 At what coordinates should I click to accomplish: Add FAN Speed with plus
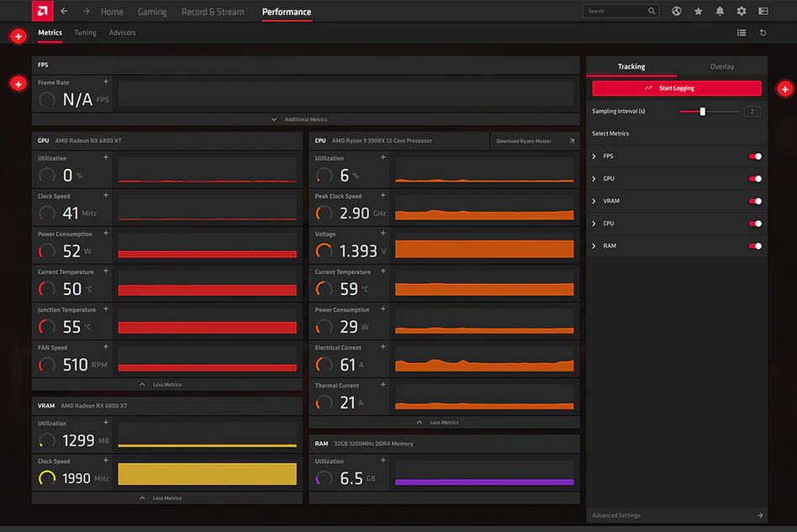point(106,346)
